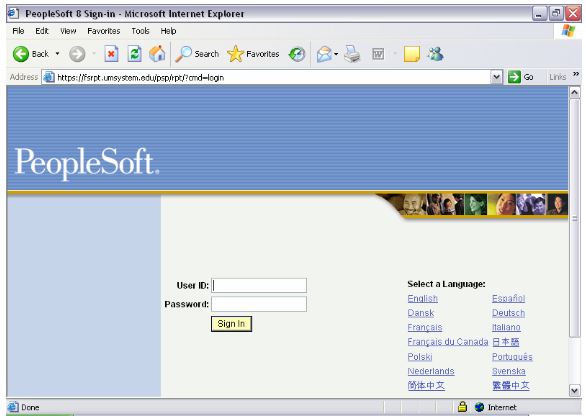Image resolution: width=586 pixels, height=416 pixels.
Task: Open the Mail icon dropdown arrow
Action: (x=336, y=54)
